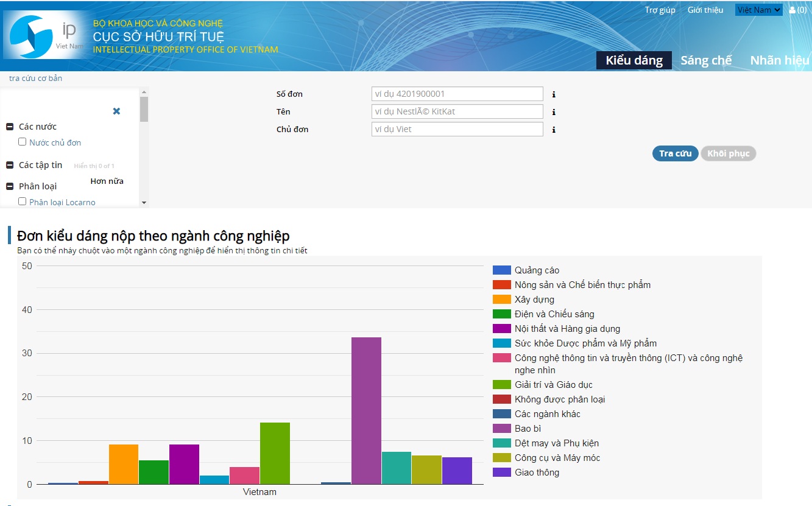
Task: Close the filter panel with X icon
Action: point(116,111)
